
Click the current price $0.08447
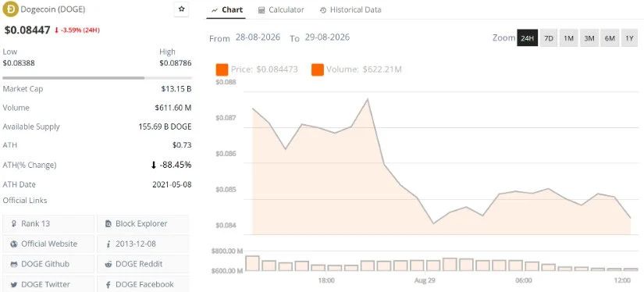click(x=27, y=30)
